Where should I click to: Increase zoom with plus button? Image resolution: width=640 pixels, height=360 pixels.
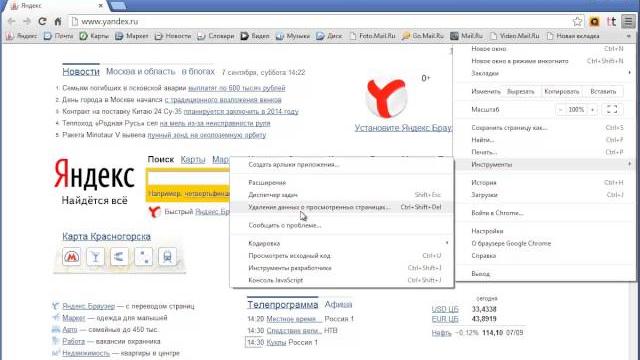coord(592,109)
